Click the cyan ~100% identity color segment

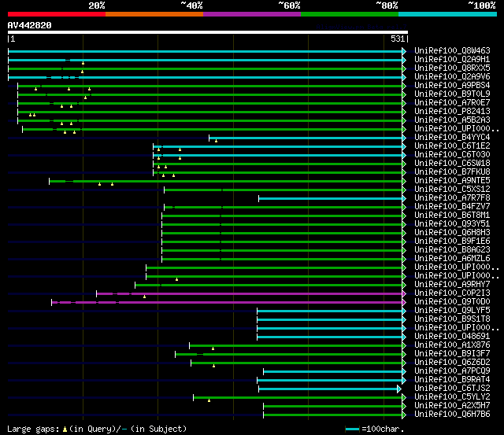448,14
